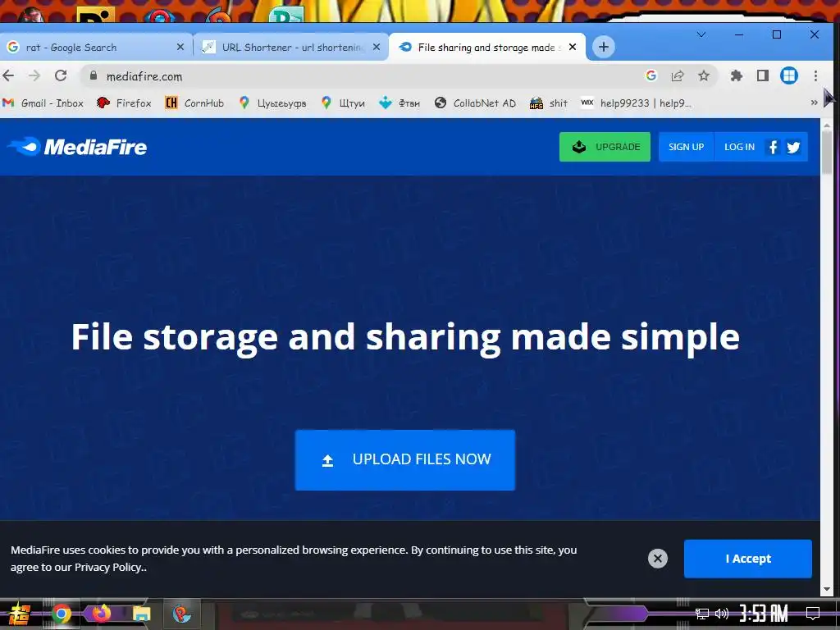The height and width of the screenshot is (630, 840).
Task: Open the Chrome profile avatar
Action: [789, 76]
